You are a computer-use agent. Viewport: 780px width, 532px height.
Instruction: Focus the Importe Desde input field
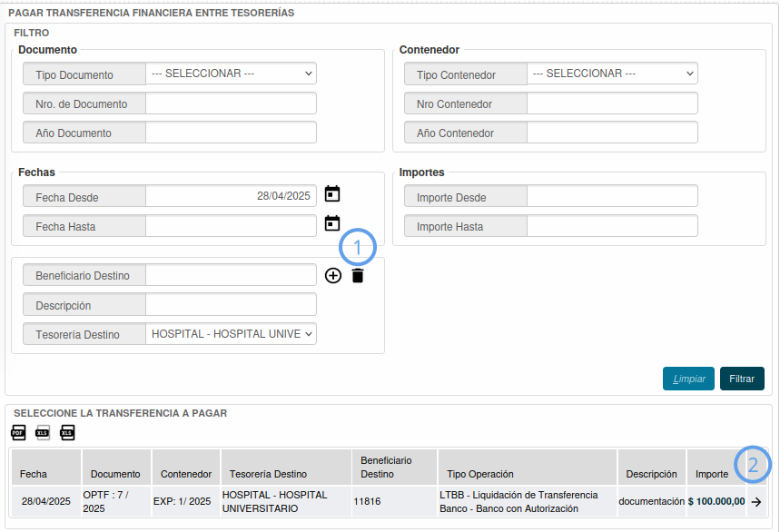[x=613, y=197]
